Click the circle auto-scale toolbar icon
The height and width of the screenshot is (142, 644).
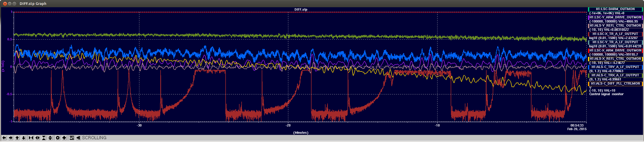[58, 138]
